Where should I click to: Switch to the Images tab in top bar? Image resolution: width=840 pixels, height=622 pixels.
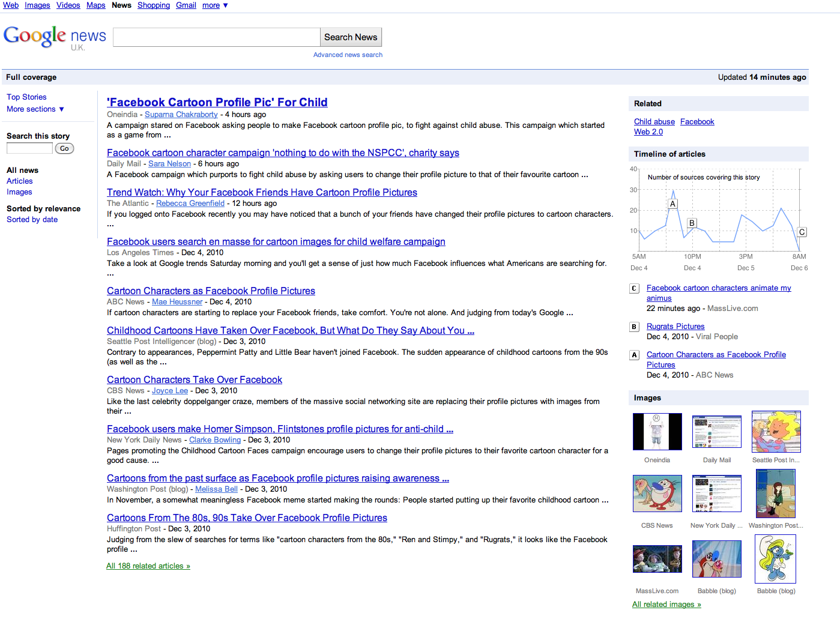[x=37, y=5]
